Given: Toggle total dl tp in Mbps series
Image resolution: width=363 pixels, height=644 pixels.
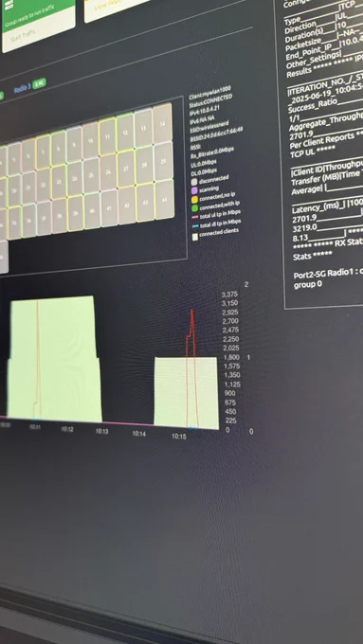Looking at the screenshot, I should click(217, 224).
